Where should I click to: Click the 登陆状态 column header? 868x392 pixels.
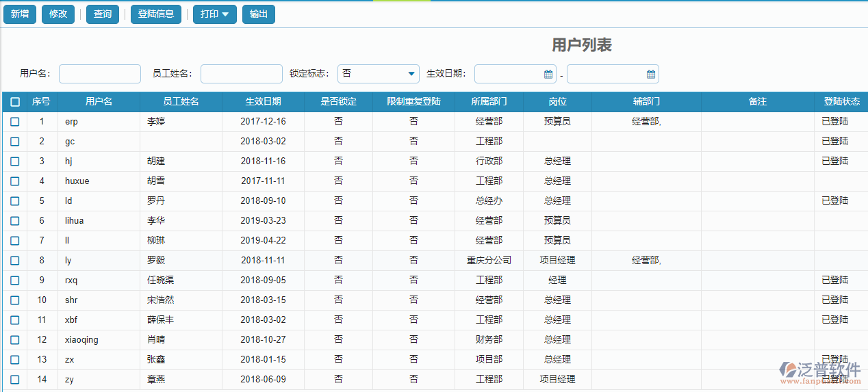(x=841, y=102)
